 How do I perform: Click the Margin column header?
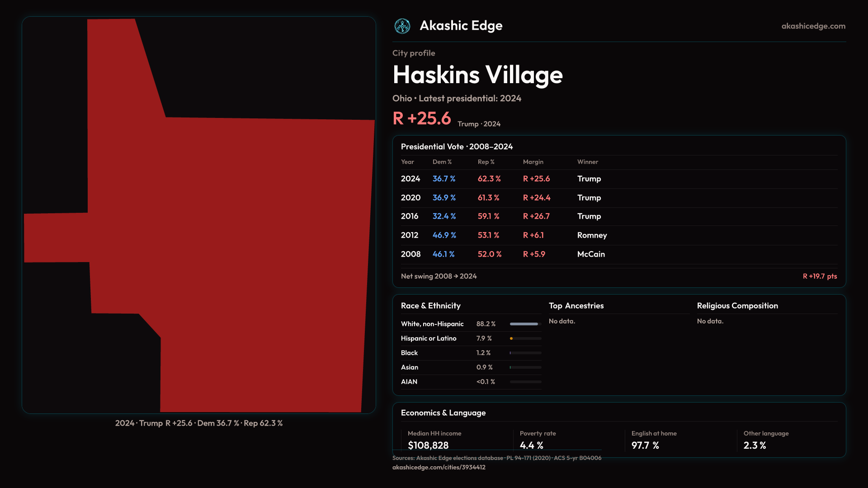(533, 162)
